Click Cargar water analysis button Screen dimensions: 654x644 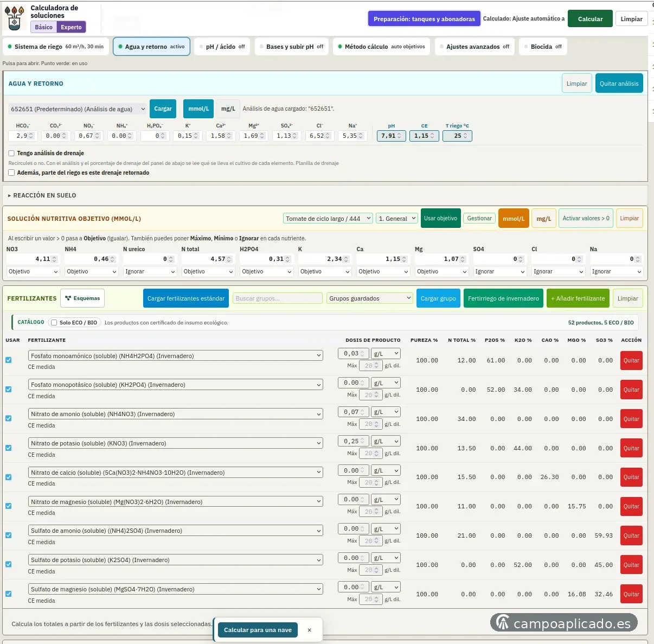pos(163,109)
